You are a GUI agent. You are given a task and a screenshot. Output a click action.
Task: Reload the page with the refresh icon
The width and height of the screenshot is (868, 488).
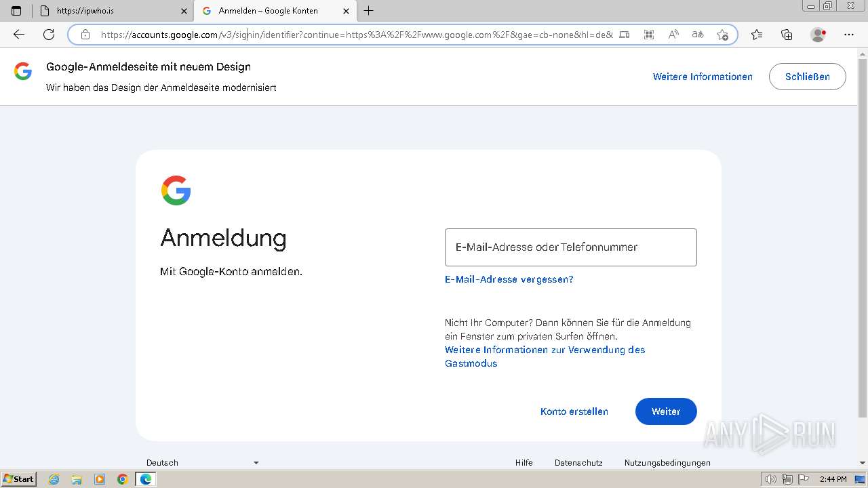click(x=49, y=35)
